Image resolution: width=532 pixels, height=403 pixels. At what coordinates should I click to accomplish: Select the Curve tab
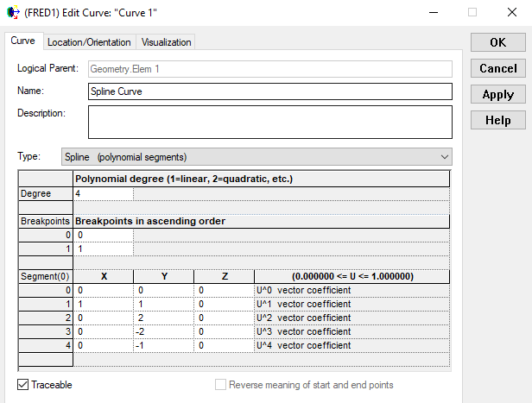tap(22, 41)
